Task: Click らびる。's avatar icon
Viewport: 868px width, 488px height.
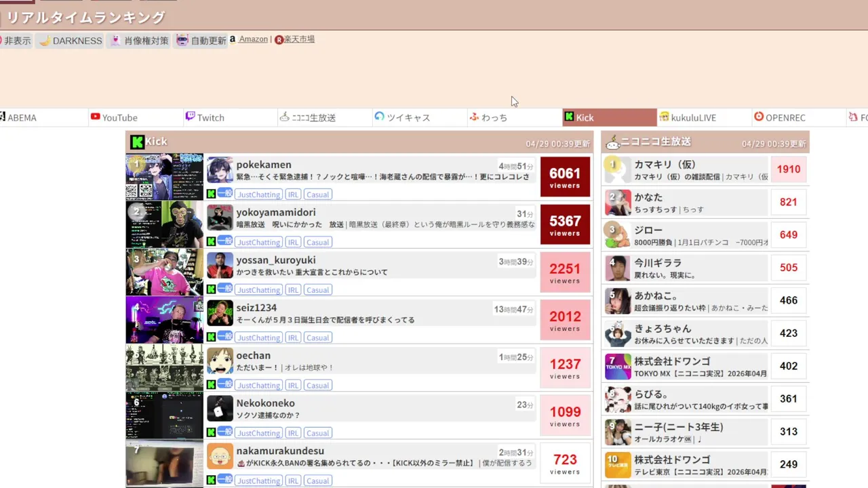Action: point(618,399)
